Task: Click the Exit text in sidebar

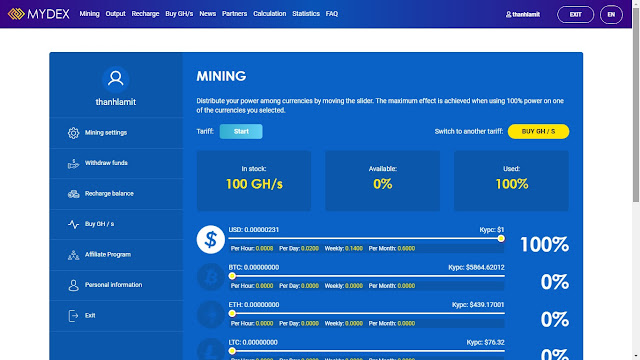Action: click(x=90, y=316)
